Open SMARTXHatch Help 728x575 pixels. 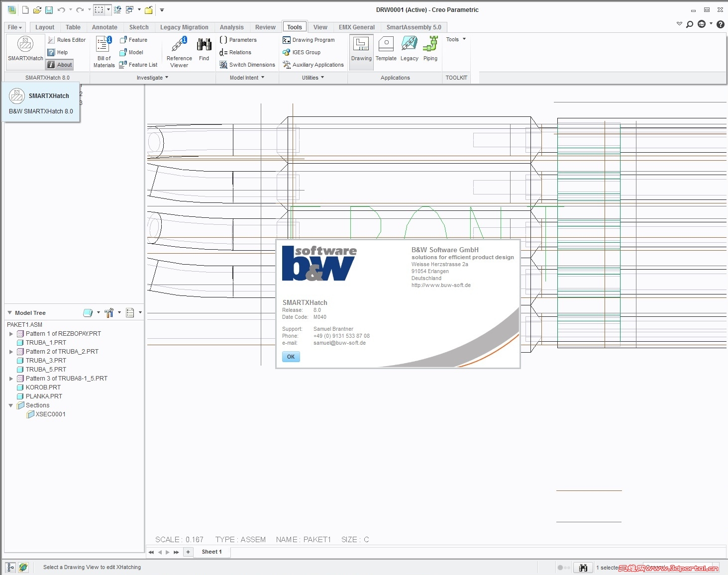58,52
